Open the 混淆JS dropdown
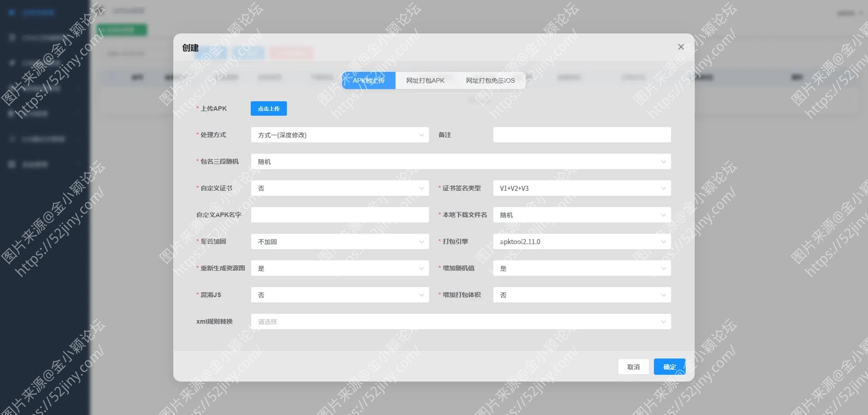 click(339, 295)
